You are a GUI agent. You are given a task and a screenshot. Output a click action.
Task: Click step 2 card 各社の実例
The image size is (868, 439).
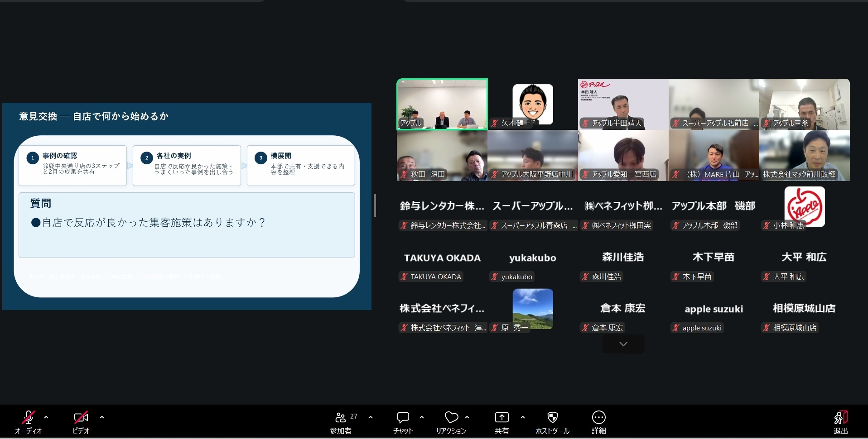pos(187,165)
